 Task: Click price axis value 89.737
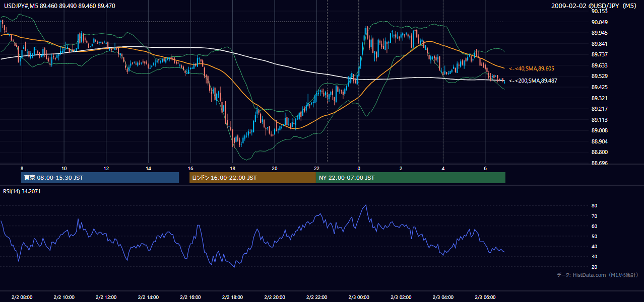pyautogui.click(x=600, y=54)
